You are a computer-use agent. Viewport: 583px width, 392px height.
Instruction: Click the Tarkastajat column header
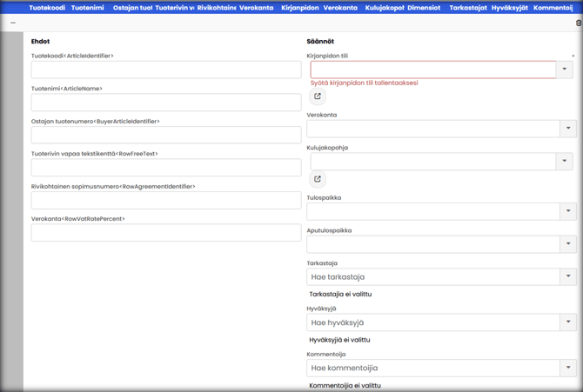[x=468, y=8]
